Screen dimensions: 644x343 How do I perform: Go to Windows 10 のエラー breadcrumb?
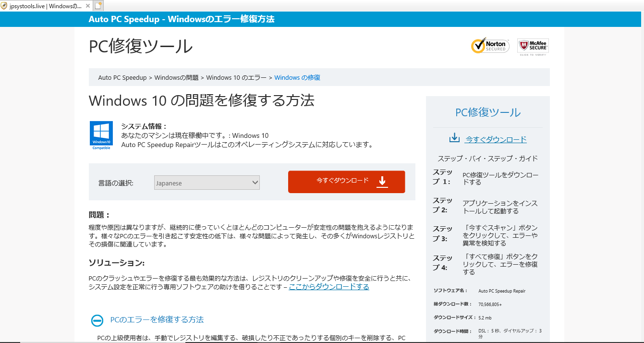point(236,77)
